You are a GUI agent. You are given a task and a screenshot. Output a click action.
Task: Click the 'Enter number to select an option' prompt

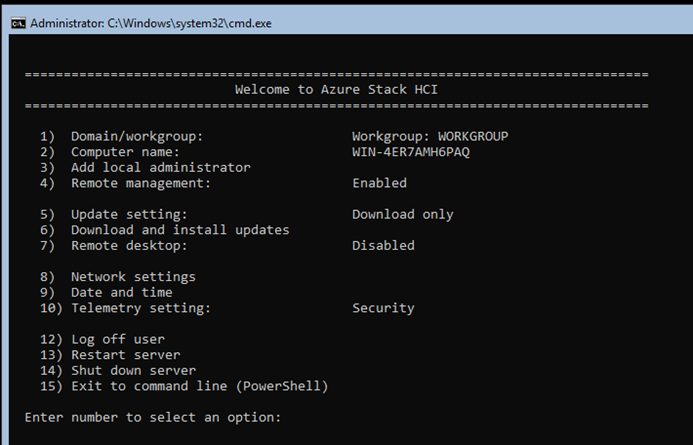click(x=152, y=417)
